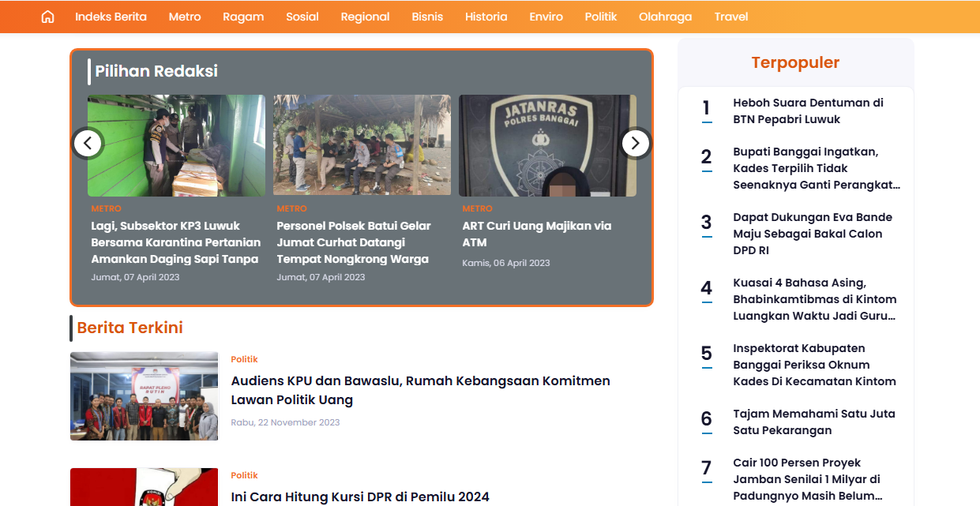Click the Polsek Batui Jumat Curhat photo
The width and height of the screenshot is (980, 506).
pyautogui.click(x=362, y=146)
